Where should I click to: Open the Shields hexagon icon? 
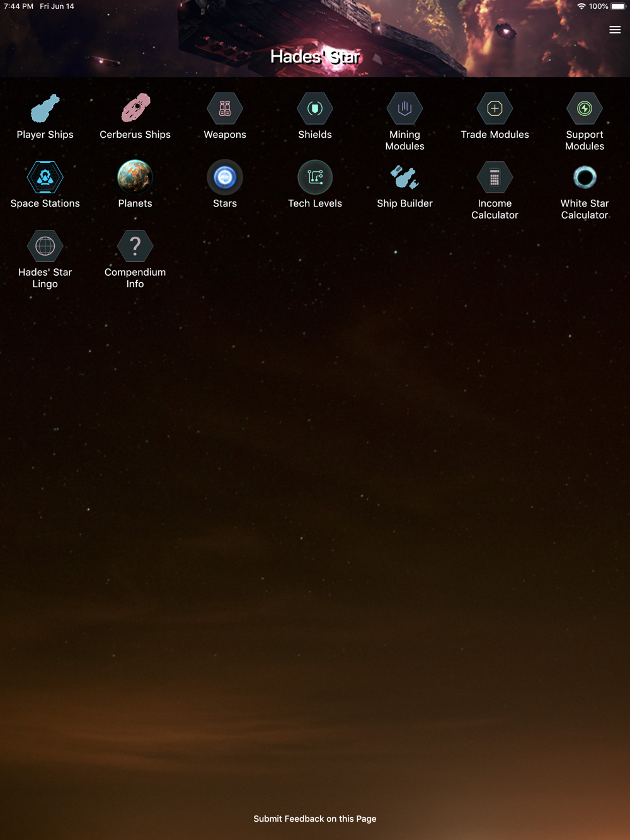coord(315,108)
